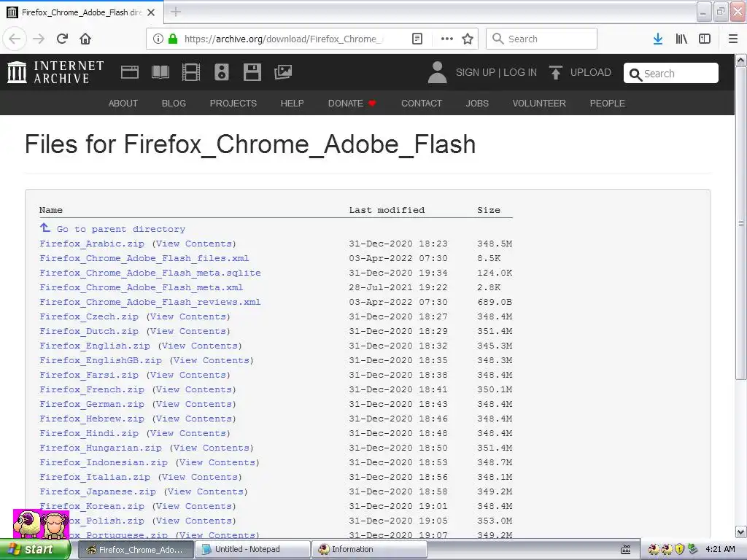Click LOG IN link
Screen dimensions: 747x560
(520, 72)
